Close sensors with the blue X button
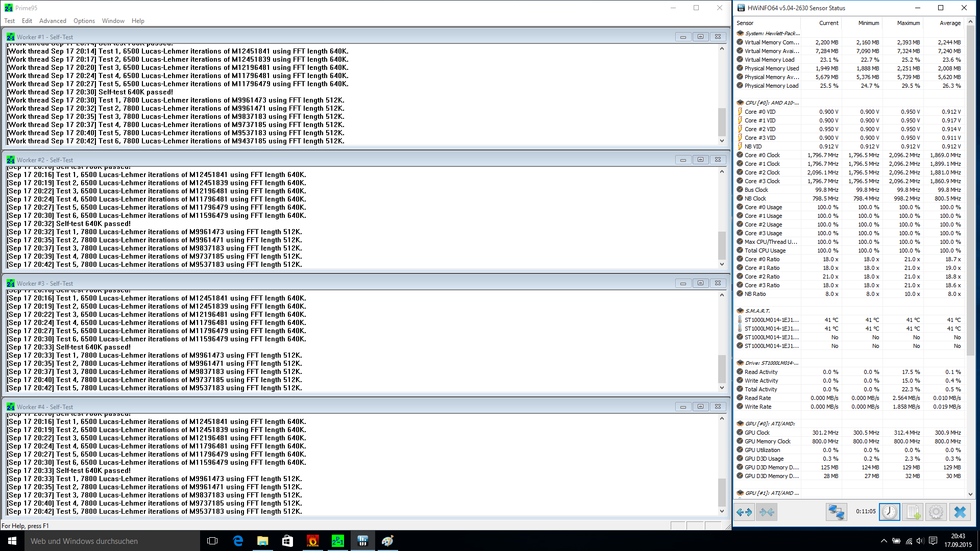Viewport: 980px width, 551px height. (960, 512)
